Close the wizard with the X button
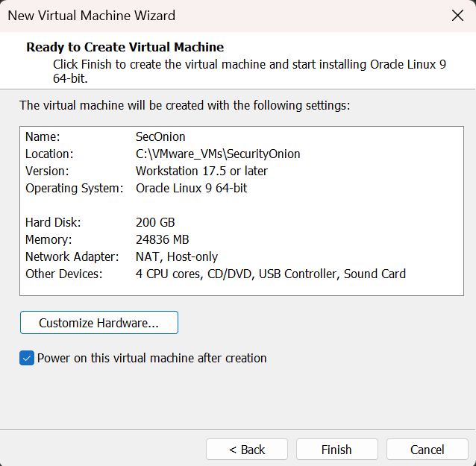Viewport: 476px width, 466px height. [x=457, y=16]
